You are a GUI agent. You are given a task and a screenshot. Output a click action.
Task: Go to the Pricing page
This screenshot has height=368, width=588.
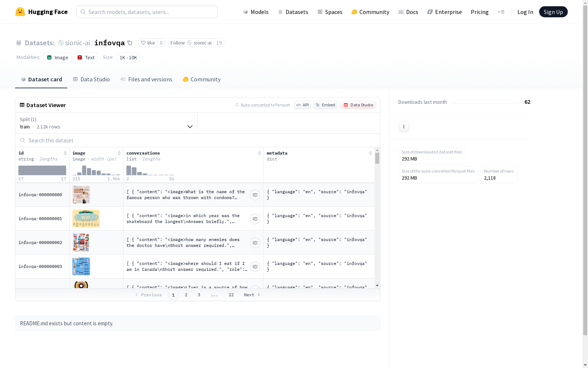point(480,12)
